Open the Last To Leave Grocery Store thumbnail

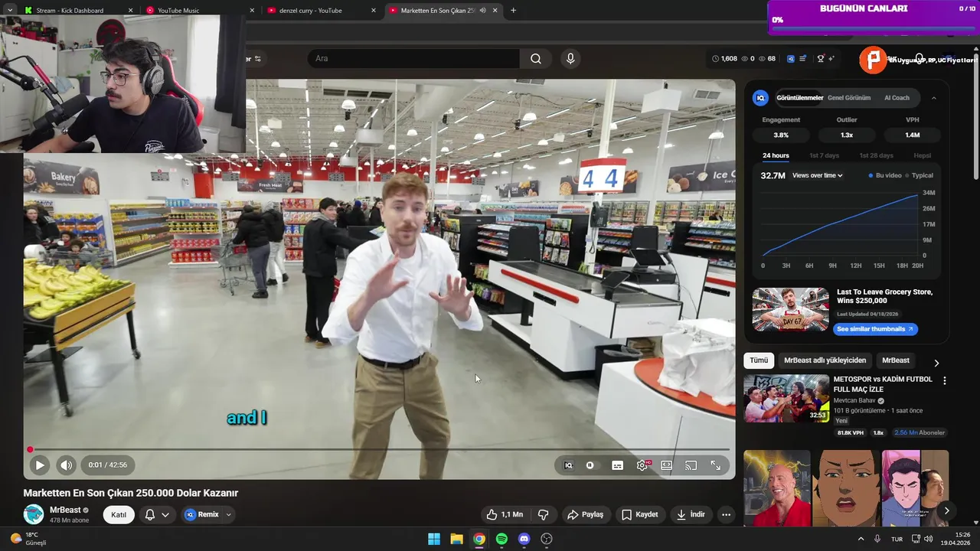click(x=790, y=309)
